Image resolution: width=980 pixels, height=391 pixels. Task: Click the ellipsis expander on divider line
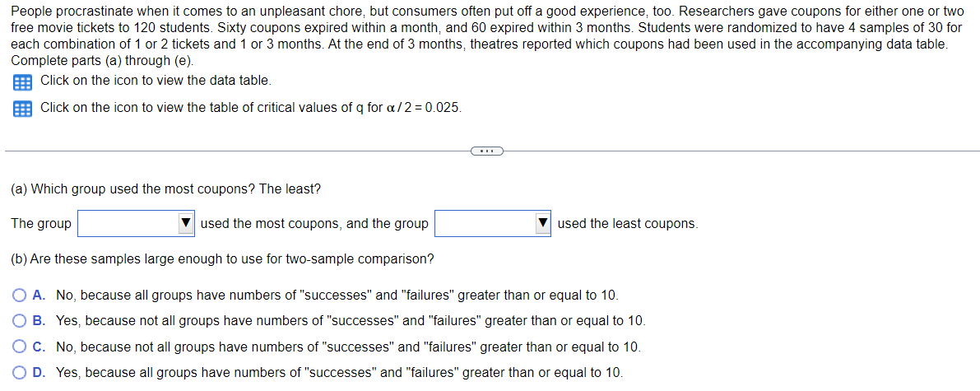click(485, 151)
